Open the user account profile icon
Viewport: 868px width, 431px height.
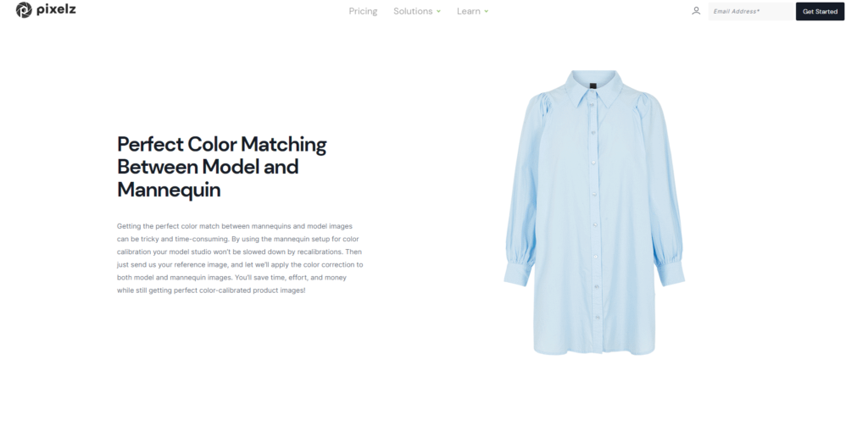pyautogui.click(x=696, y=10)
